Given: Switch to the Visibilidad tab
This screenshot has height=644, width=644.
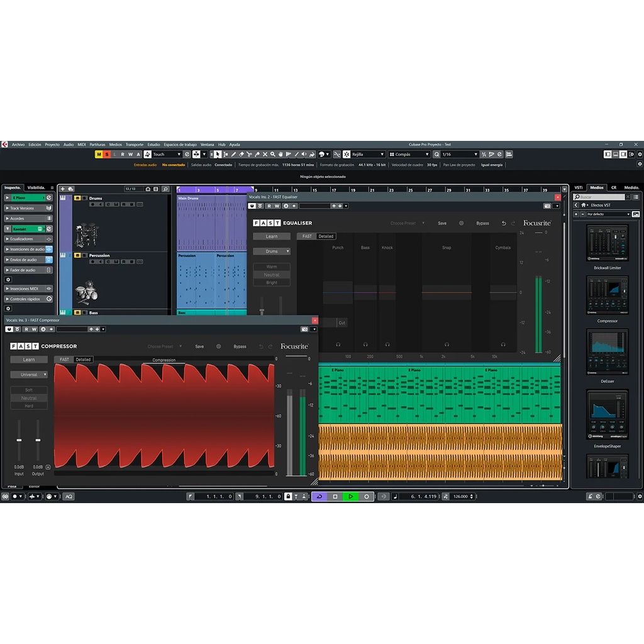Looking at the screenshot, I should click(x=36, y=187).
